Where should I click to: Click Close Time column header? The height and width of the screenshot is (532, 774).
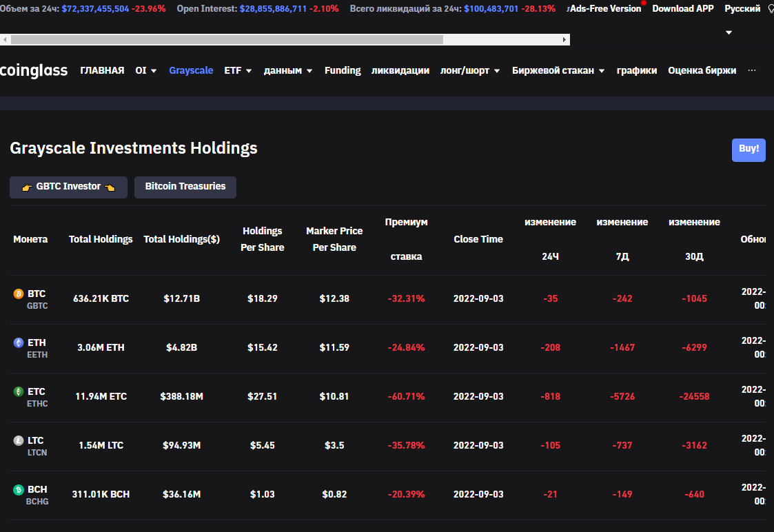coord(478,239)
